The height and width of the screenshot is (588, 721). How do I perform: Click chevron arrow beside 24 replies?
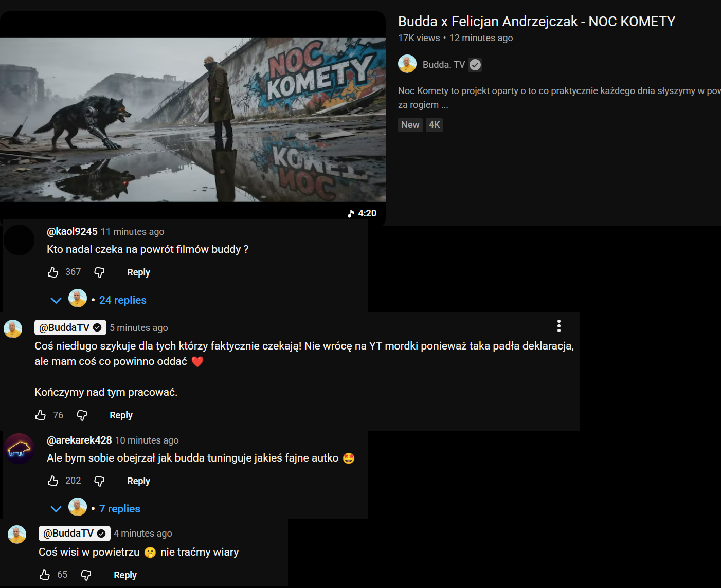coord(56,300)
